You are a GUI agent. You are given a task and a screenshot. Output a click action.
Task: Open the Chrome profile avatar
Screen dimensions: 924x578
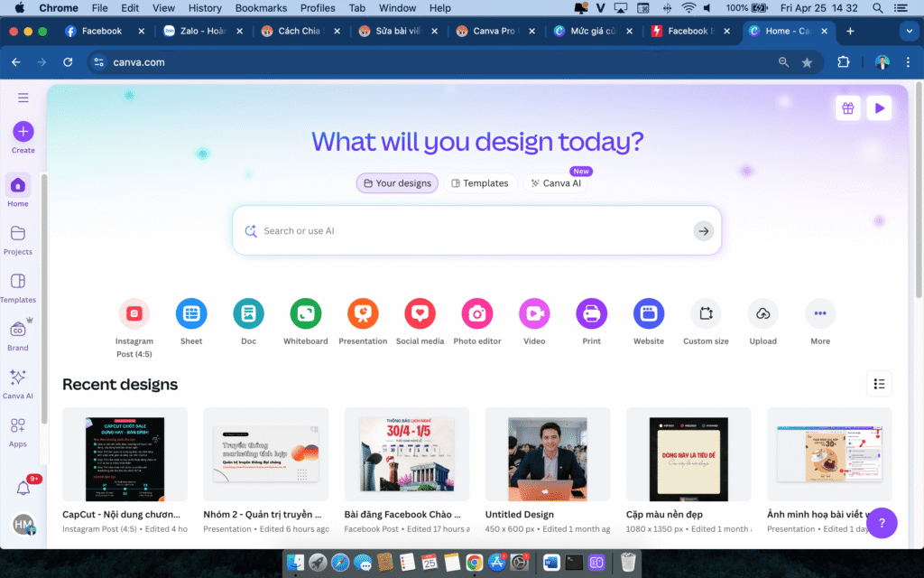tap(882, 62)
